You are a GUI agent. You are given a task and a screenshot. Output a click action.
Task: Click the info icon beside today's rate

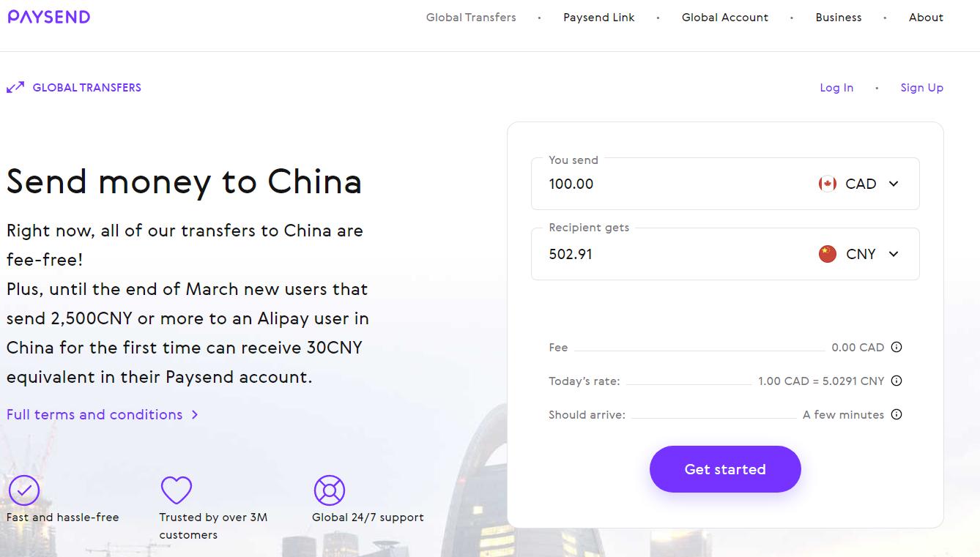point(897,381)
